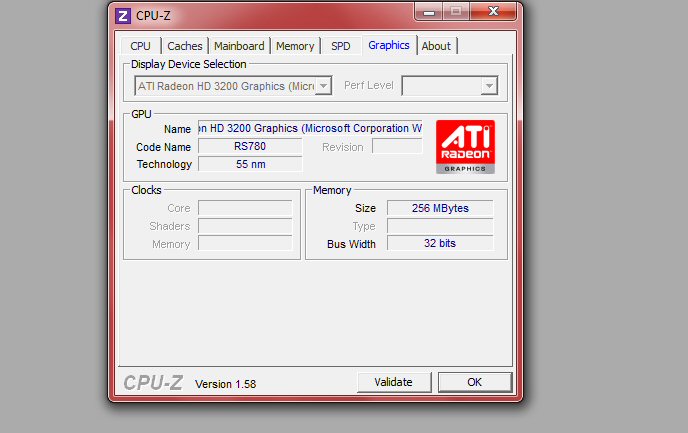Click the empty Shaders clock field
Viewport: 688px width, 433px height.
(x=245, y=226)
